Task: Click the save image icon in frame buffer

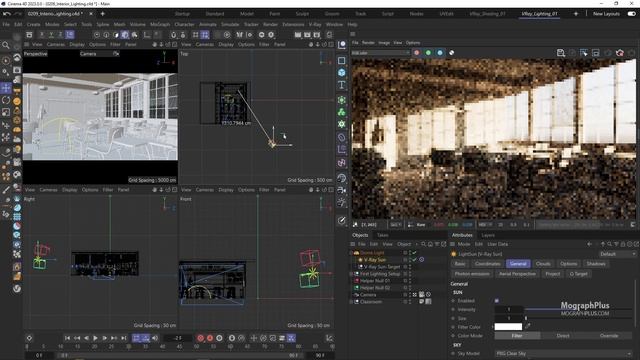Action: [x=561, y=53]
